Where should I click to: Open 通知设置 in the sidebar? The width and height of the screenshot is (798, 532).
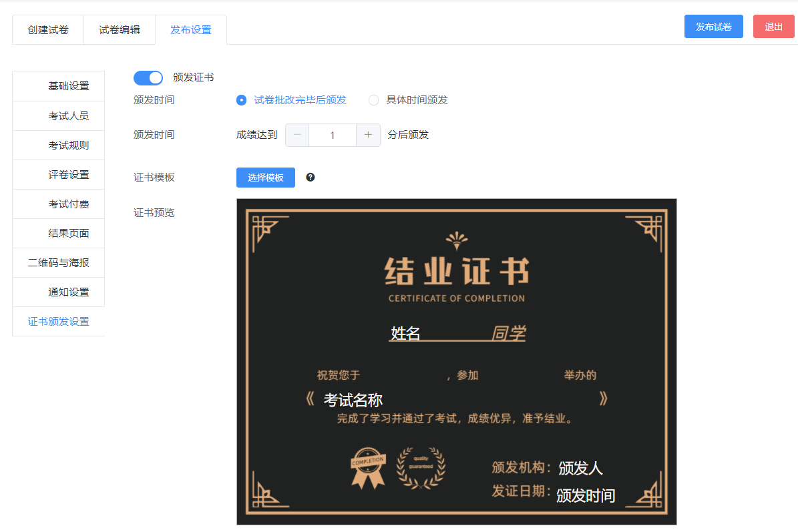point(59,292)
